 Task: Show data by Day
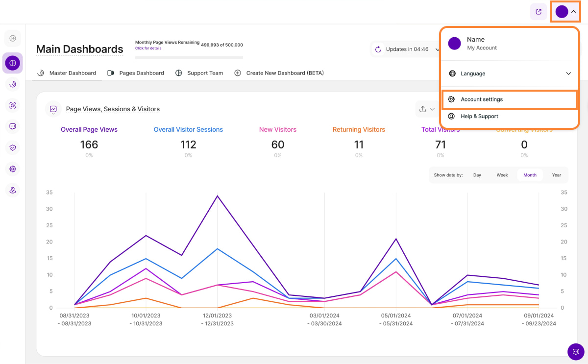(477, 175)
